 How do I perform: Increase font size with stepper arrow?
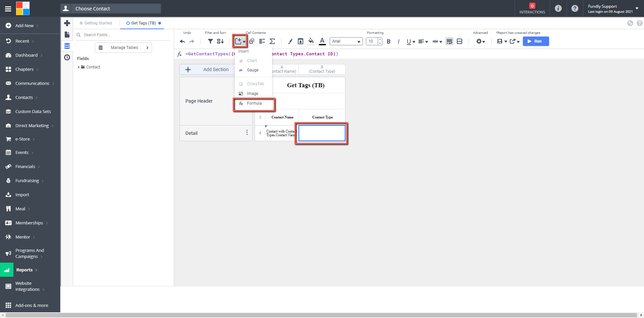pos(380,40)
